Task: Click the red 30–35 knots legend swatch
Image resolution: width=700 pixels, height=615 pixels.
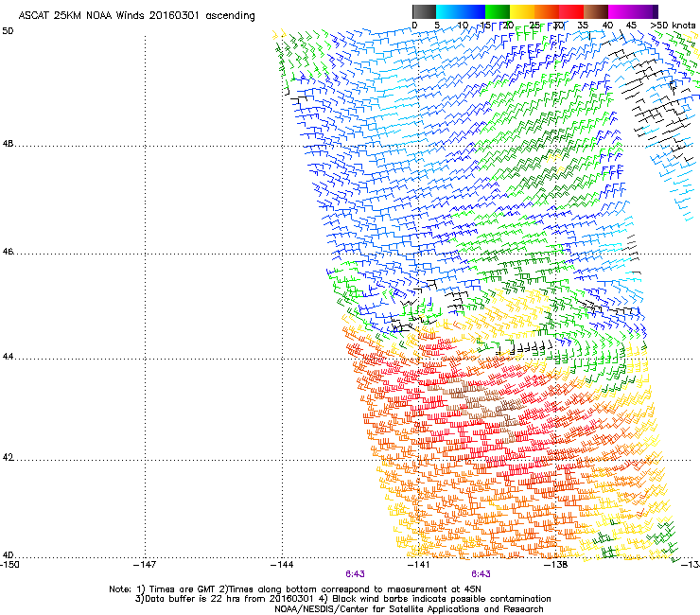Action: coord(571,11)
